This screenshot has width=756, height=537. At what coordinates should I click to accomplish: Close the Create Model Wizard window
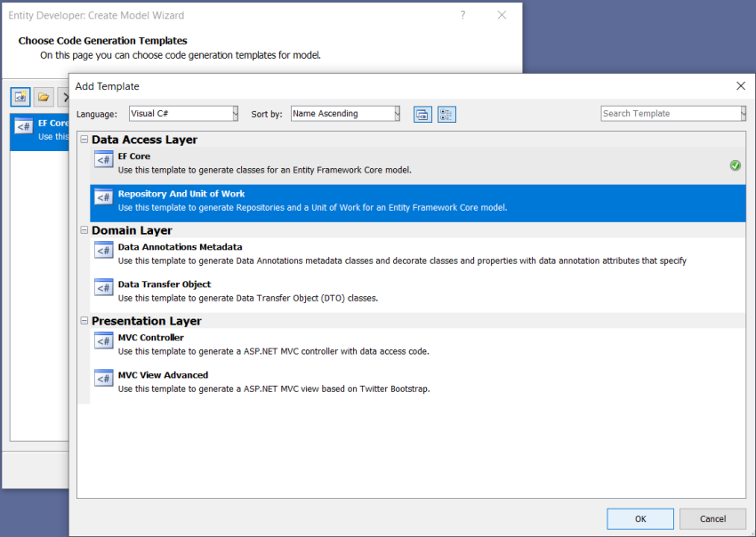(x=502, y=15)
